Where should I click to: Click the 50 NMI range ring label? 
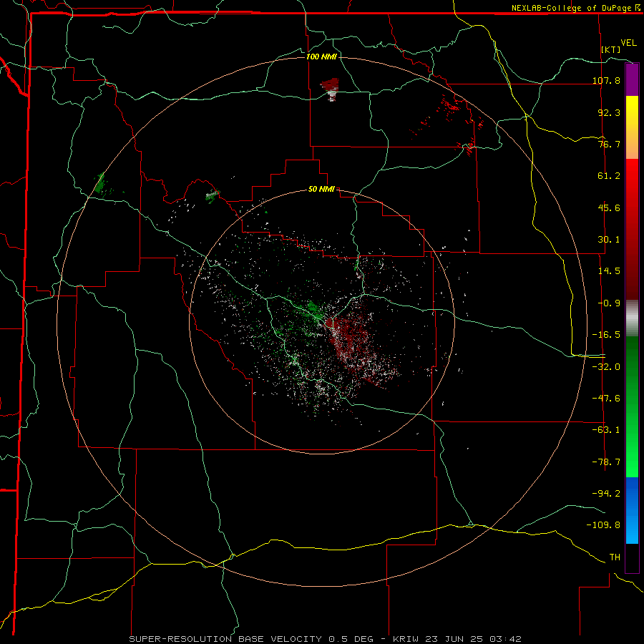click(321, 190)
